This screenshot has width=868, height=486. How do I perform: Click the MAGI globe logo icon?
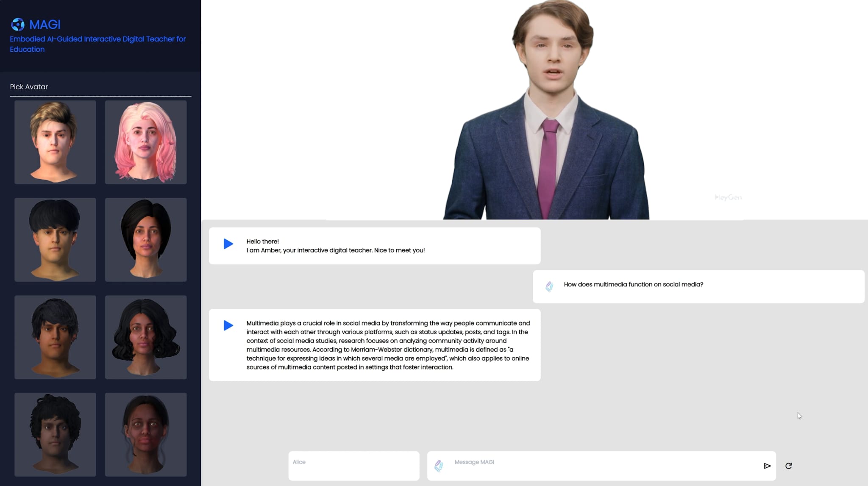tap(17, 25)
